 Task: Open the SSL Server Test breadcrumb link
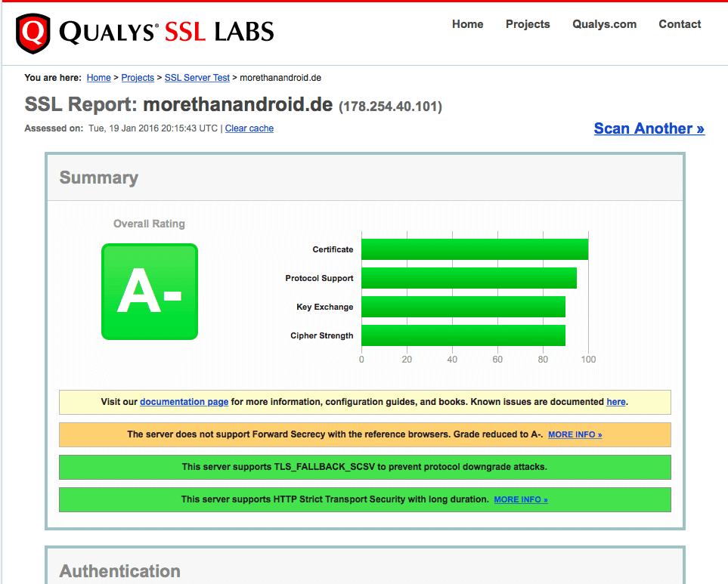[197, 78]
